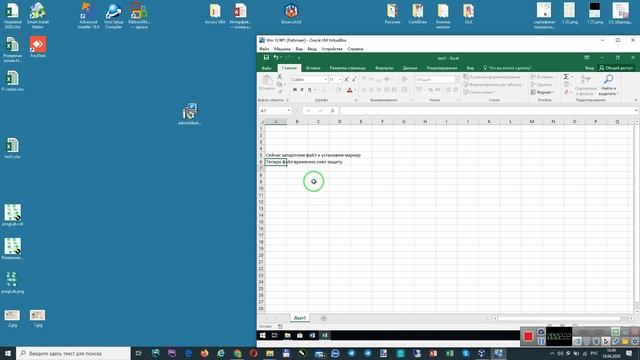The image size is (640, 360).
Task: Open Firefox from the host taskbar
Action: pos(204,353)
